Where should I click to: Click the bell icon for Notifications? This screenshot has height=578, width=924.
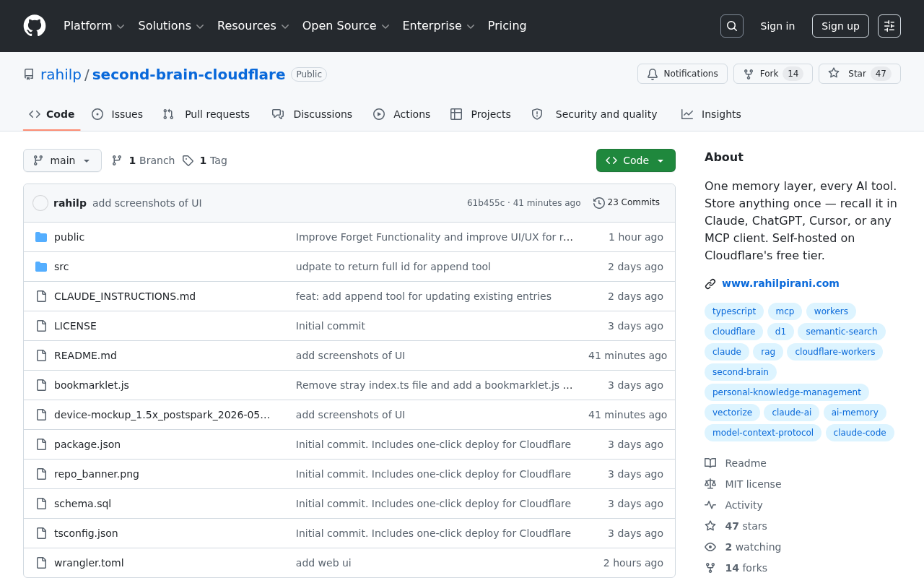pos(653,74)
